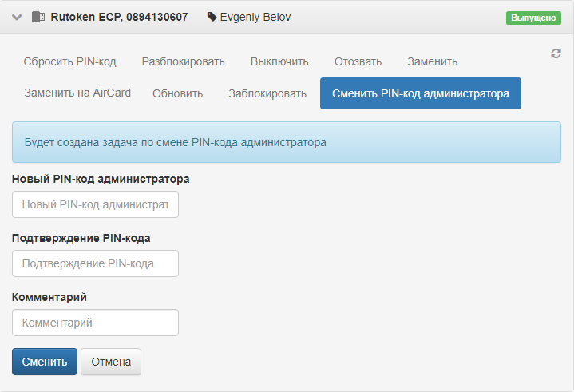Image resolution: width=574 pixels, height=392 pixels.
Task: Select Сменить PIN-код администратора tab
Action: pyautogui.click(x=420, y=93)
